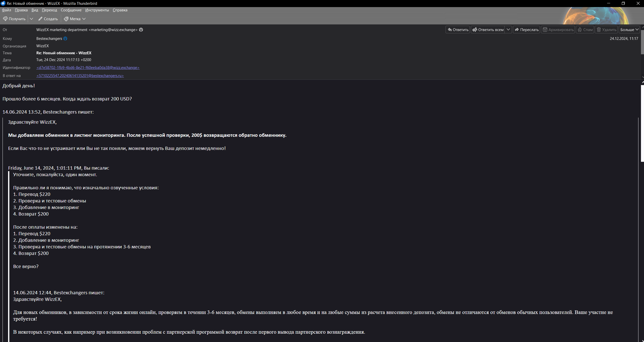Image resolution: width=644 pixels, height=342 pixels.
Task: Open the in-reply-to bestexchangers.ru message link
Action: point(80,76)
